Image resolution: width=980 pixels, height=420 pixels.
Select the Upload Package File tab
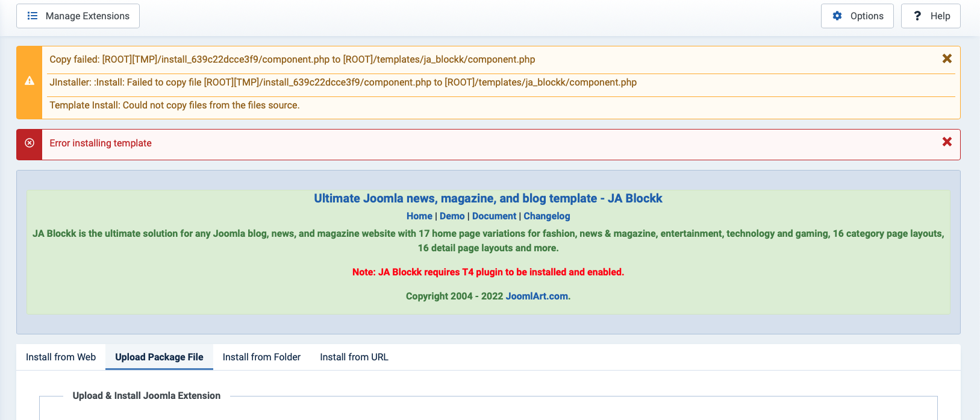pos(159,357)
